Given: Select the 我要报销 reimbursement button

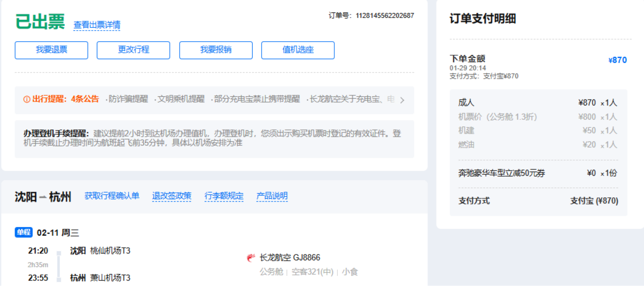Looking at the screenshot, I should [216, 50].
